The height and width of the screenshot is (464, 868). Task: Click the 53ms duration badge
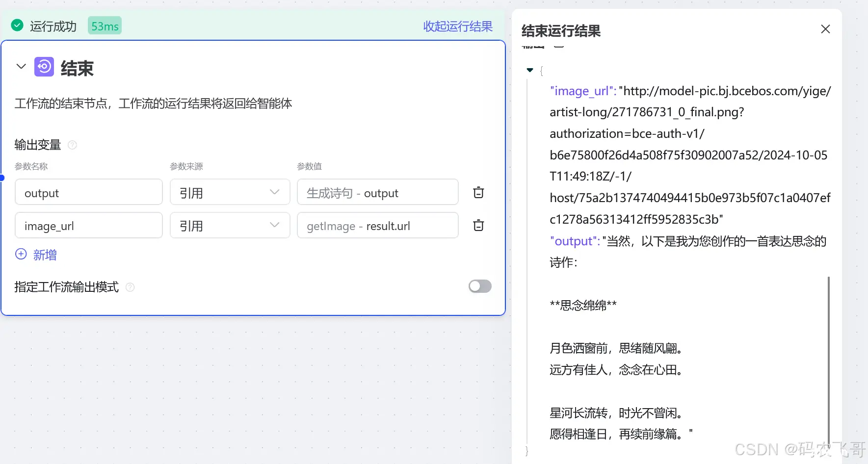pyautogui.click(x=105, y=26)
